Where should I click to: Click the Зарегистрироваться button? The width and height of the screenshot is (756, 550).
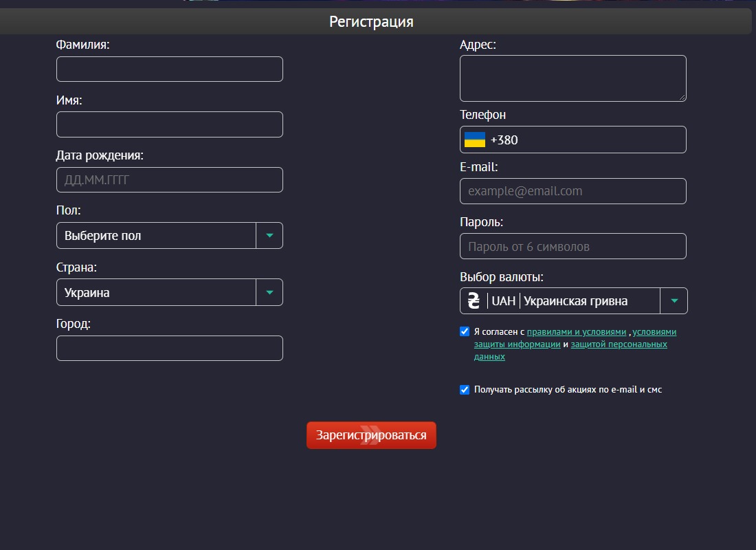[371, 435]
